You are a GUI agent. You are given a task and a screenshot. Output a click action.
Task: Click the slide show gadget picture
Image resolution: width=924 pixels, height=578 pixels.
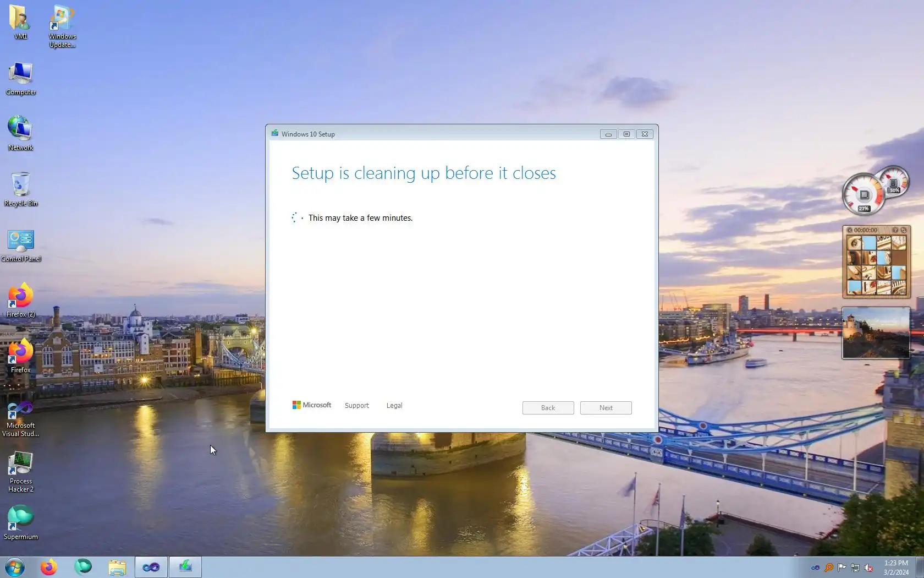[x=876, y=333]
